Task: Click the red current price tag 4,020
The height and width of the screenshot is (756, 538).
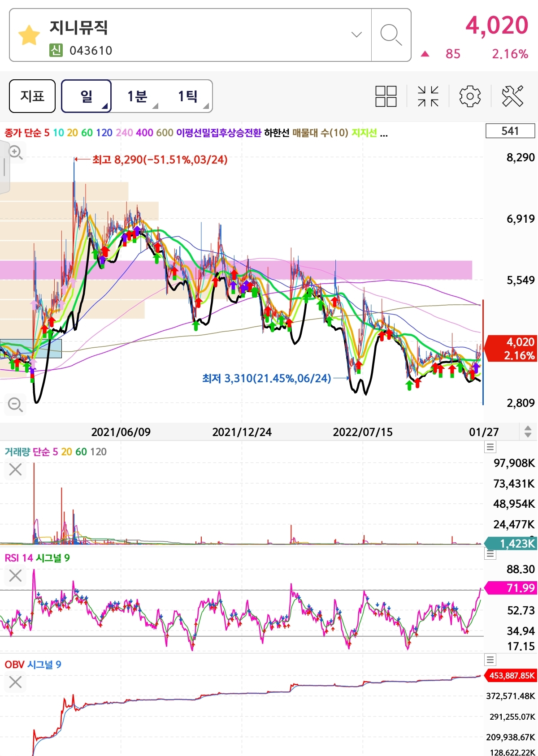Action: click(511, 349)
